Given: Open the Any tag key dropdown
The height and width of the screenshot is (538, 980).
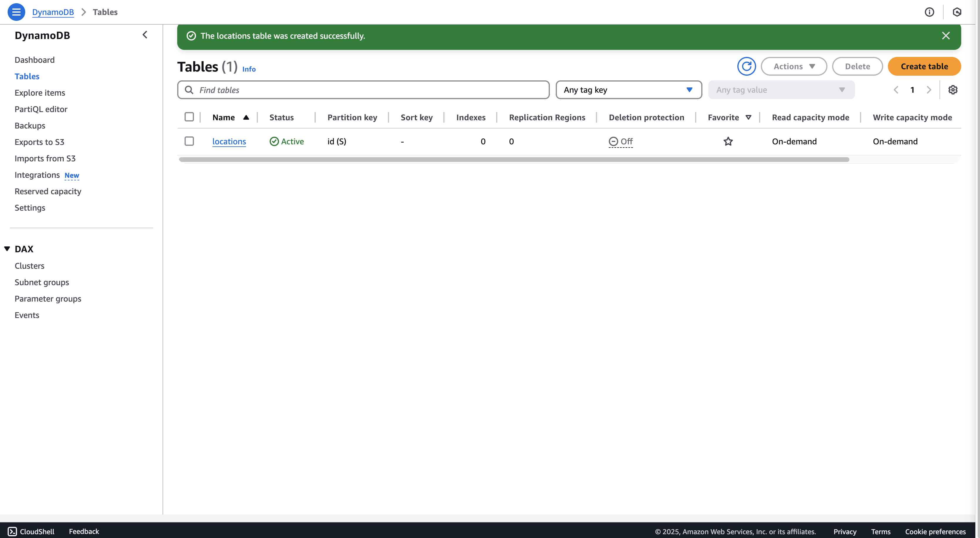Looking at the screenshot, I should point(628,90).
